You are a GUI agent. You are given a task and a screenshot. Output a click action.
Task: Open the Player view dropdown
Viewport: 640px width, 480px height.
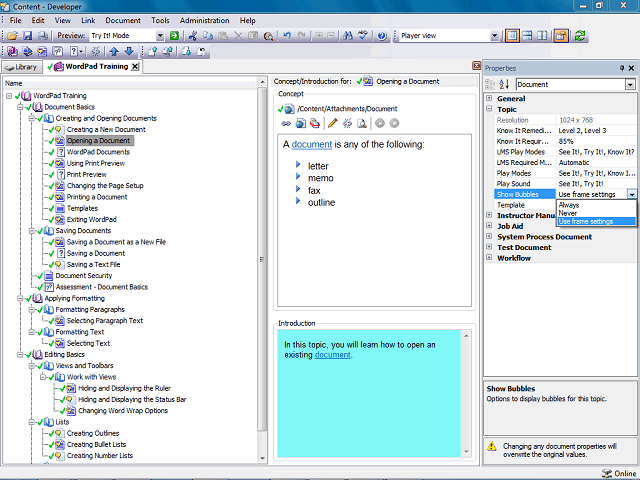(494, 36)
